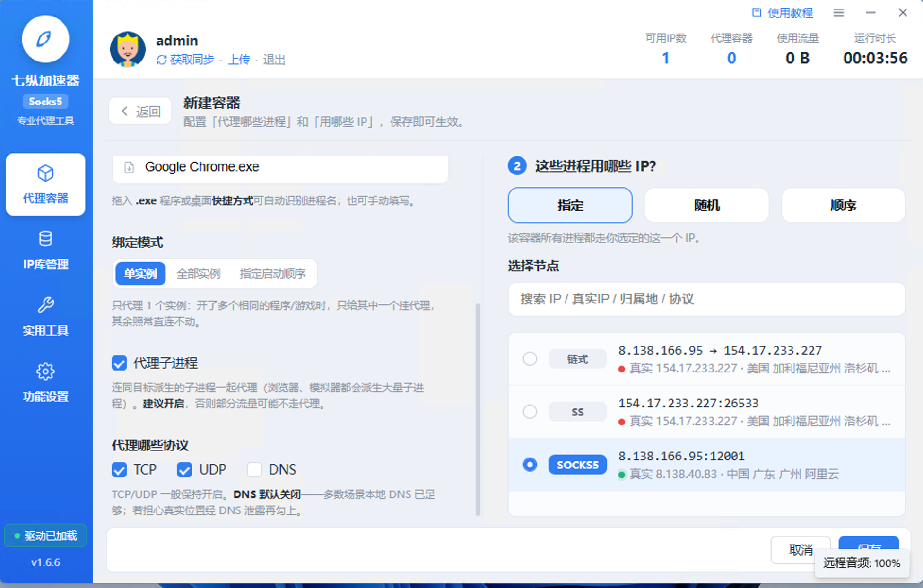Click 可用IP数 value 1

tap(665, 58)
